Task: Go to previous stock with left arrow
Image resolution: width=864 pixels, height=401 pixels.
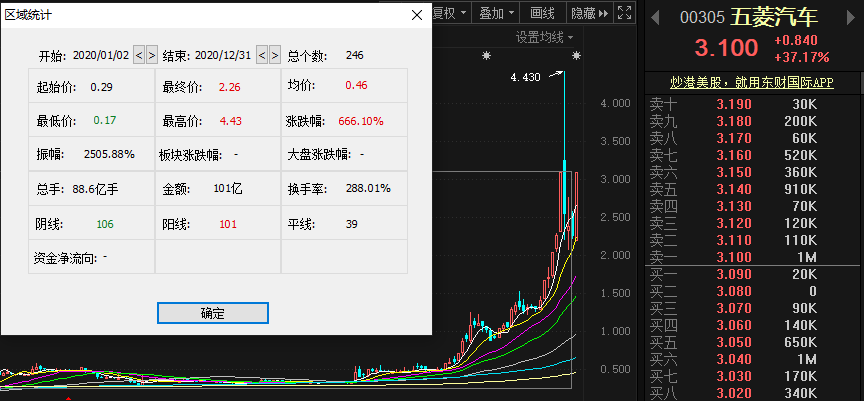Action: tap(656, 18)
